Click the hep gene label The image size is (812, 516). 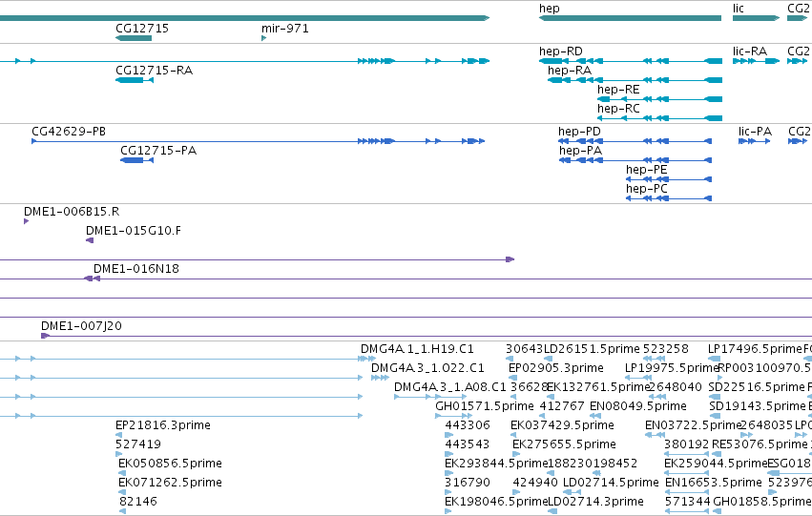(549, 9)
